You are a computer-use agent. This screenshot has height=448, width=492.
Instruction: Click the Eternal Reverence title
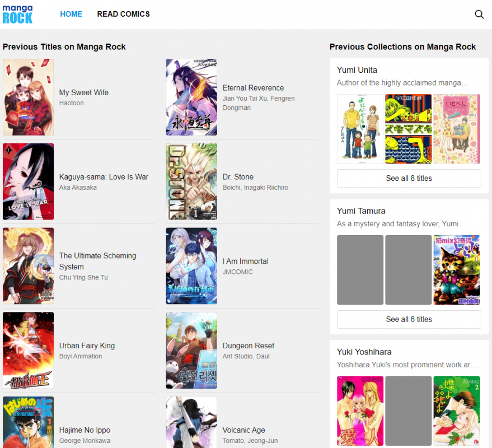click(x=253, y=88)
